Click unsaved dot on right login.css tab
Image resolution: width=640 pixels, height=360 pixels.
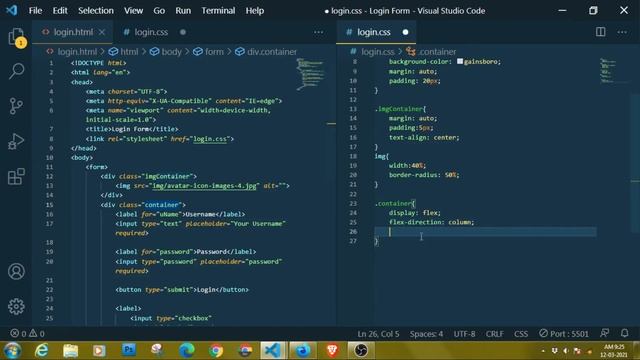tap(405, 32)
